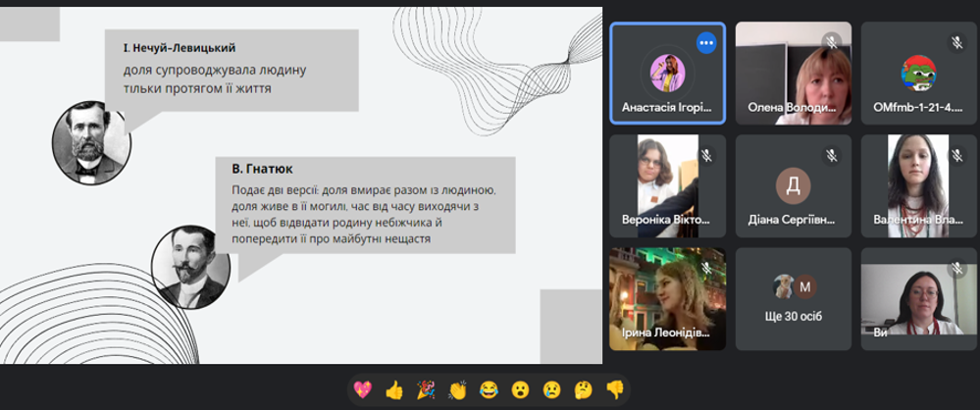
Task: Select your own Ви video tile
Action: coord(919,299)
